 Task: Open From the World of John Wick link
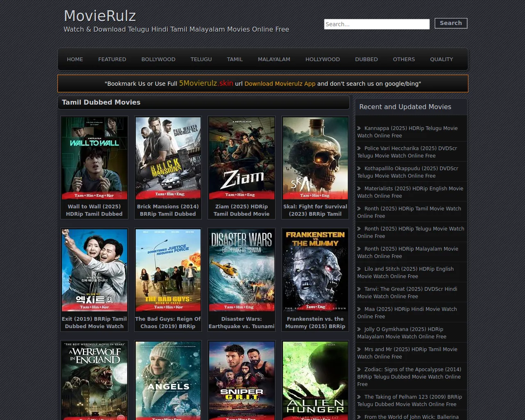click(x=411, y=417)
